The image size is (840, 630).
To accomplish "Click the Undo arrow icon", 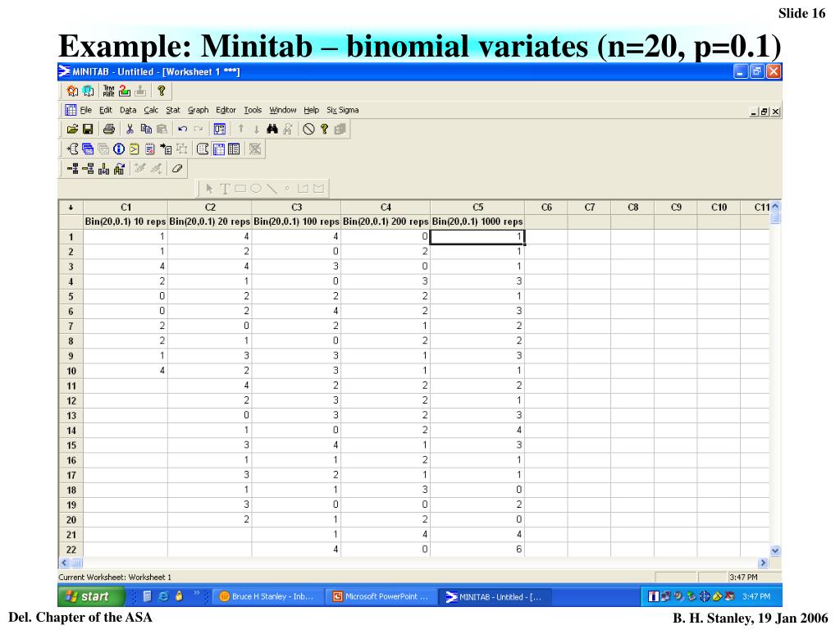I will (x=182, y=129).
